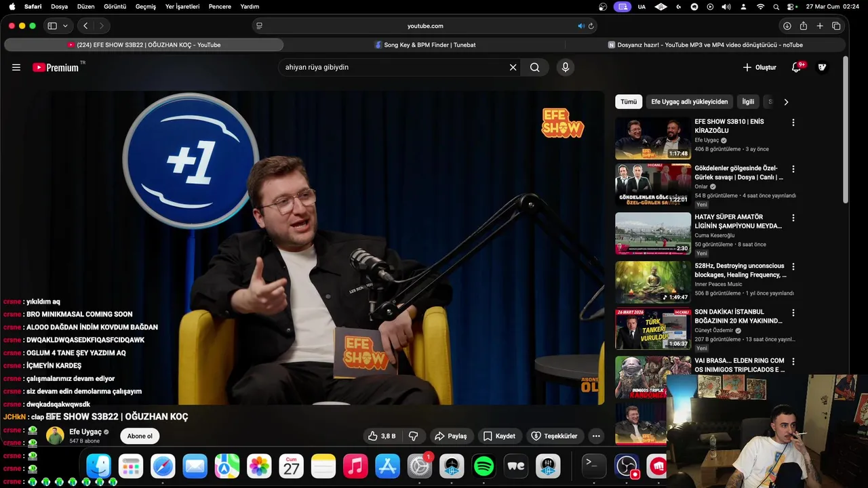Open System Settings from the Dock
The width and height of the screenshot is (868, 488).
click(420, 466)
